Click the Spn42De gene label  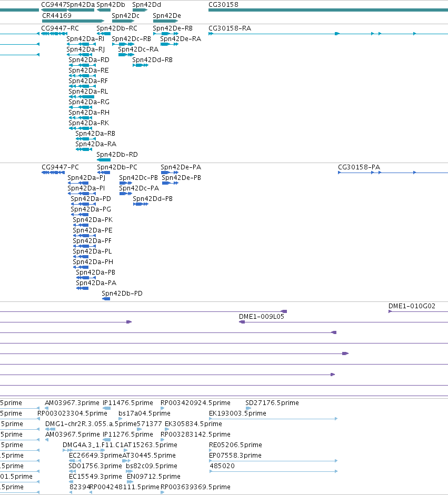click(x=167, y=15)
